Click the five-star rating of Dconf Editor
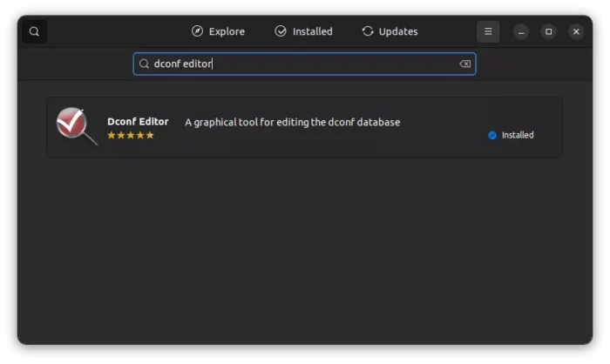This screenshot has width=610, height=364. tap(131, 135)
